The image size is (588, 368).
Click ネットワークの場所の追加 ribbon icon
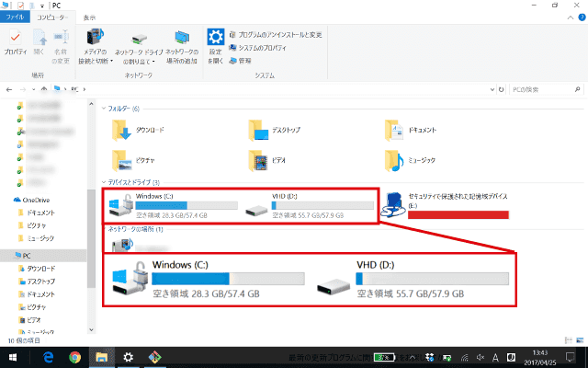coord(182,43)
